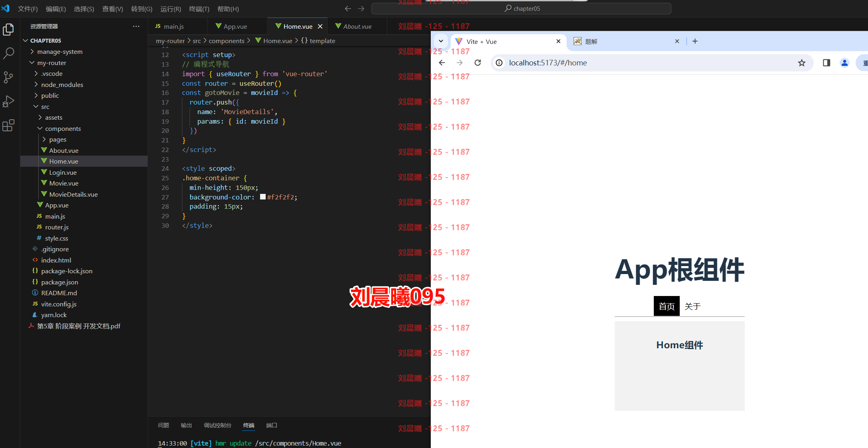Click components breadcrumb segment
This screenshot has width=868, height=448.
point(227,41)
